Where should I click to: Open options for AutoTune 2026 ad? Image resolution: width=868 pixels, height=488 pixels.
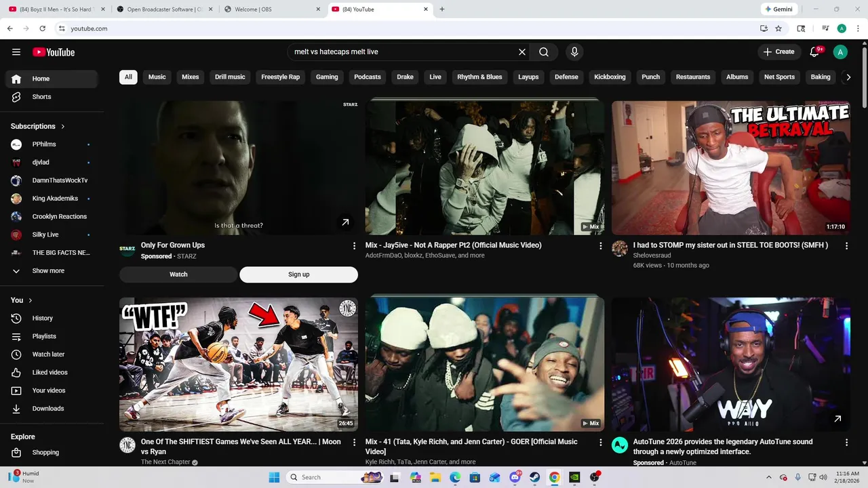coord(846,443)
